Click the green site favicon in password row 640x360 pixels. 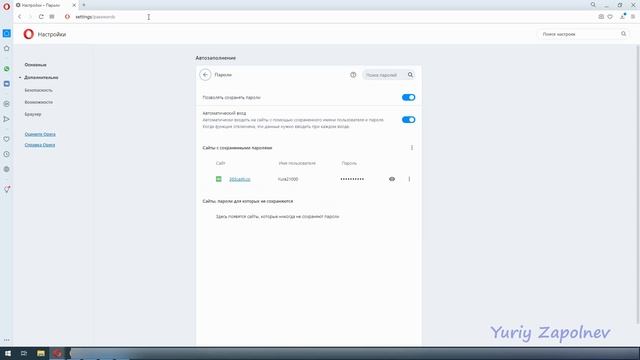point(219,179)
